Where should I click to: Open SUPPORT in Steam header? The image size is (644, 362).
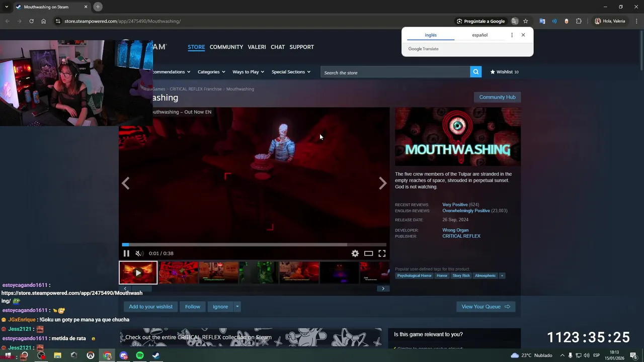point(302,47)
